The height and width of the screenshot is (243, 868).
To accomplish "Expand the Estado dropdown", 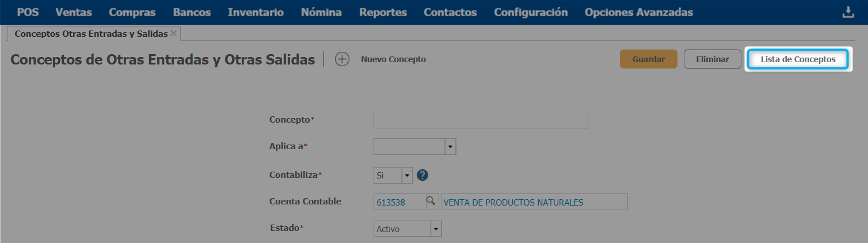I will click(436, 229).
